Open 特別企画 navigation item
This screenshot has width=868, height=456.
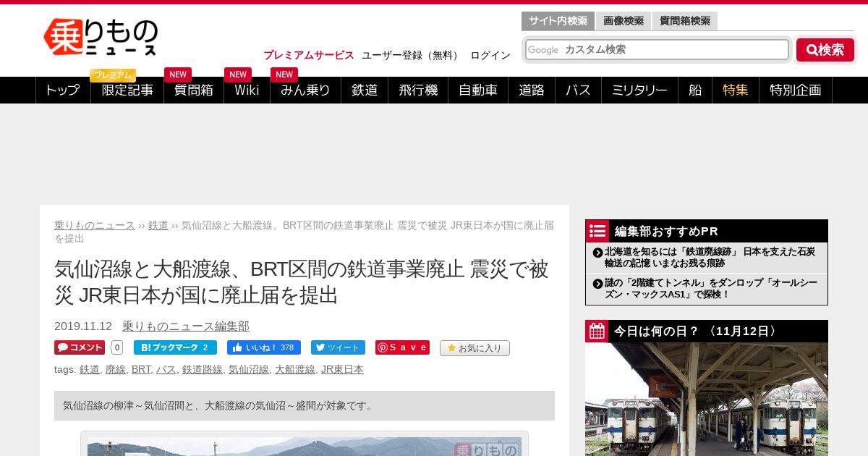[796, 90]
